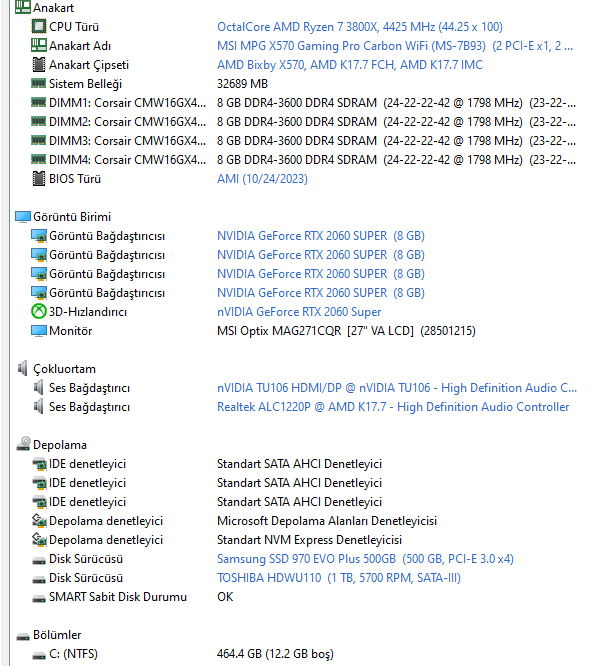Select the 464.4 GB (12.2 GB boş) value
614x666 pixels.
(275, 654)
